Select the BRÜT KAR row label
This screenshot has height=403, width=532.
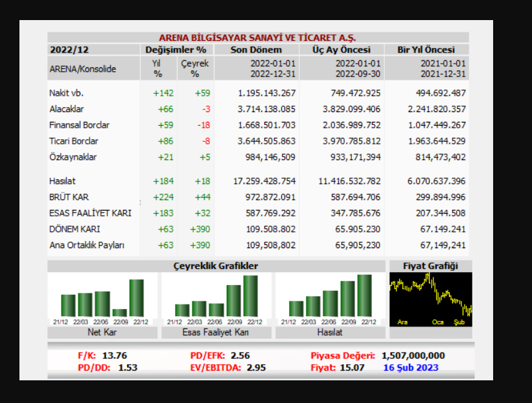[x=69, y=197]
